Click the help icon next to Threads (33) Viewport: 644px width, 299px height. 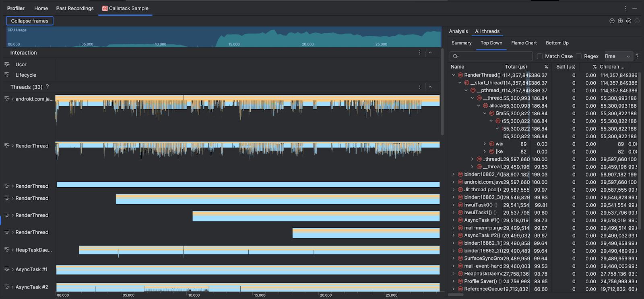click(47, 87)
